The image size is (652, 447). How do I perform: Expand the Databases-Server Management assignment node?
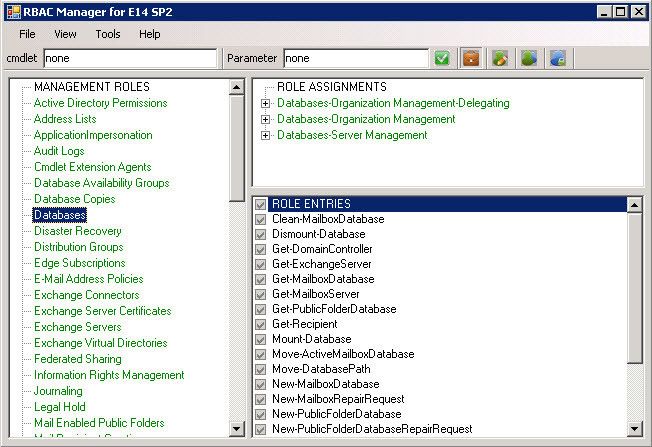pyautogui.click(x=265, y=135)
